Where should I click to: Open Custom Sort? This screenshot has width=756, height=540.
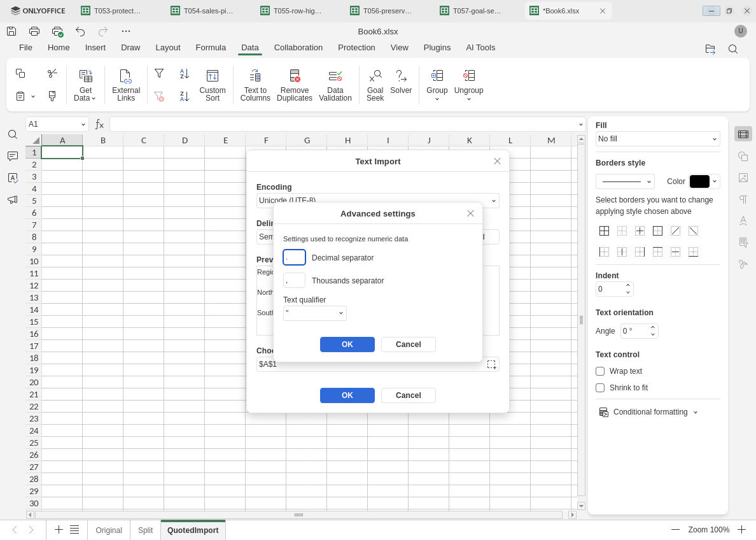(212, 85)
